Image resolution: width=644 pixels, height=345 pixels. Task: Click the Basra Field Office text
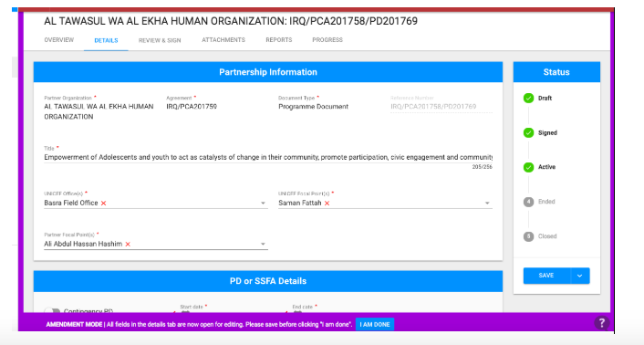71,203
